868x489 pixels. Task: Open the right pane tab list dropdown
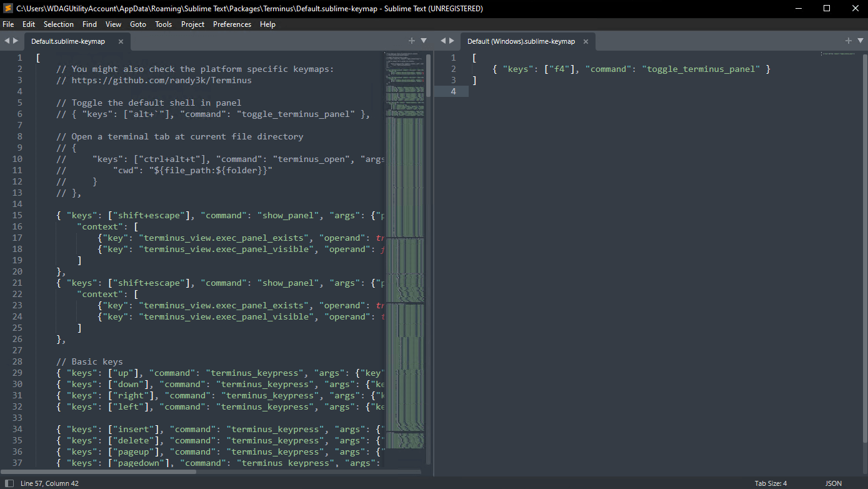coord(861,41)
